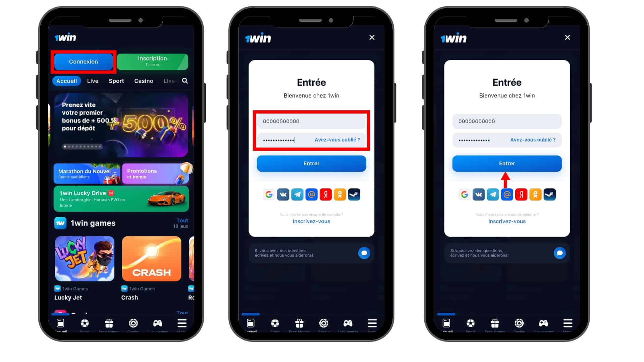Click the phone number input field
644x362 pixels.
pos(311,121)
